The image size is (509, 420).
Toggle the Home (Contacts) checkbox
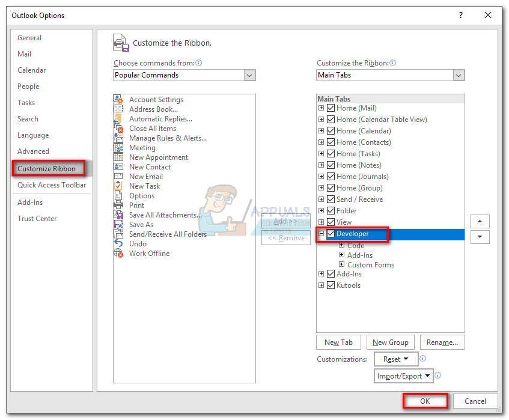pyautogui.click(x=331, y=142)
